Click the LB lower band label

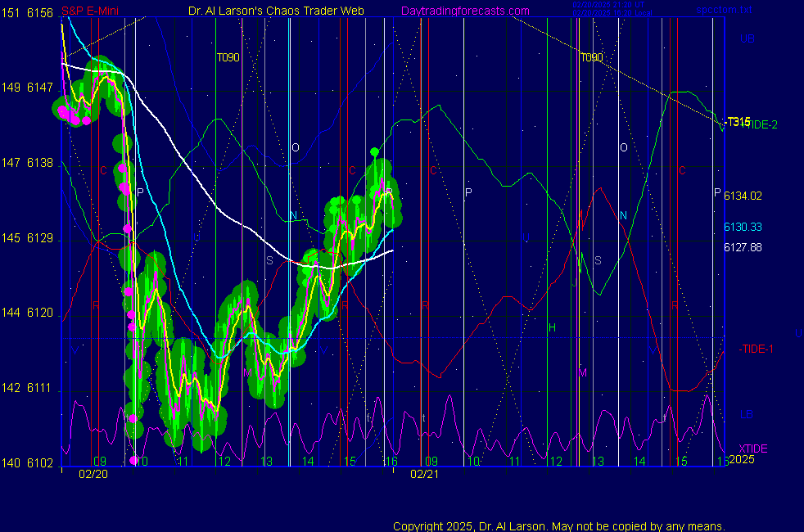tap(747, 414)
